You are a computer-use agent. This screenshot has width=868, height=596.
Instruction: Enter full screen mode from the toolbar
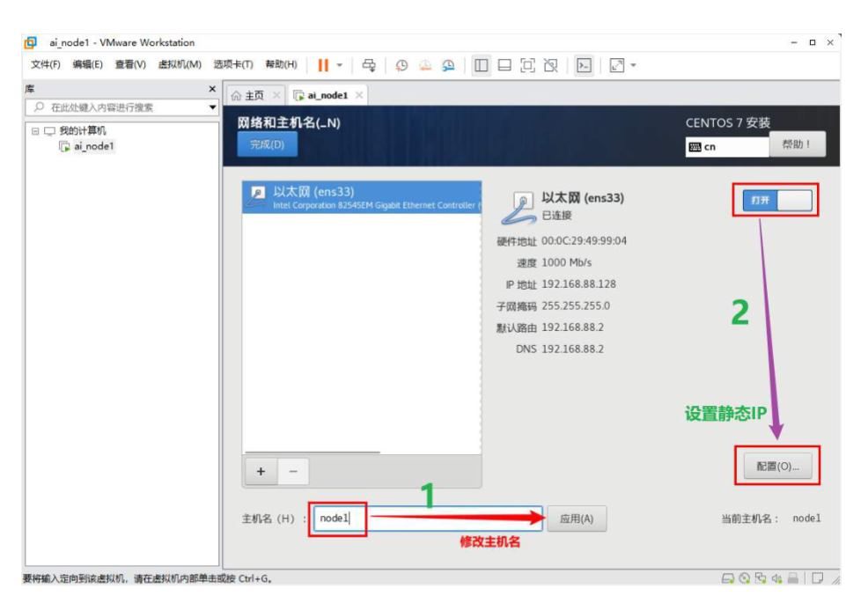click(527, 65)
